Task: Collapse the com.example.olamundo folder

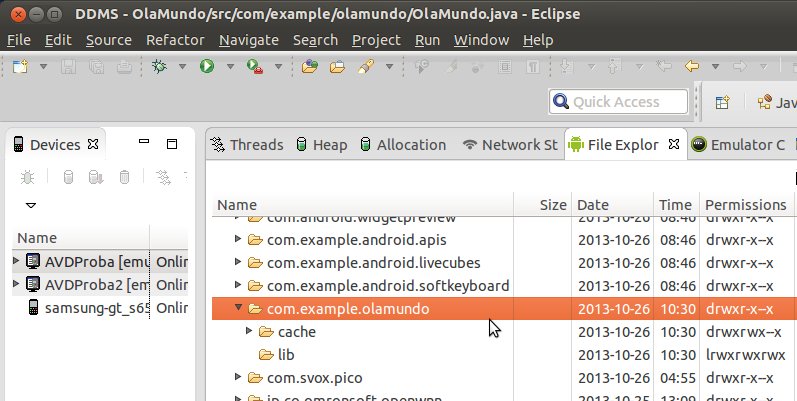Action: click(x=238, y=307)
